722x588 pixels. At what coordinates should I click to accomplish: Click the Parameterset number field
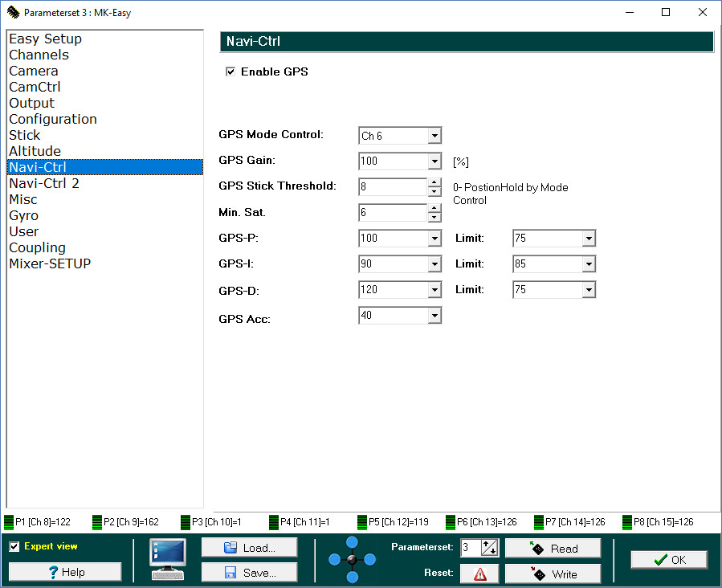(470, 548)
